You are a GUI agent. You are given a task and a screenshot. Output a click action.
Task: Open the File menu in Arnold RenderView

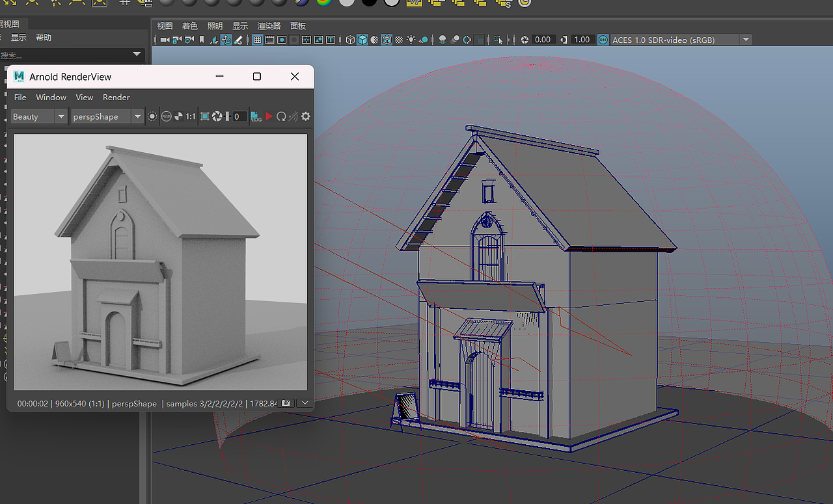(20, 97)
